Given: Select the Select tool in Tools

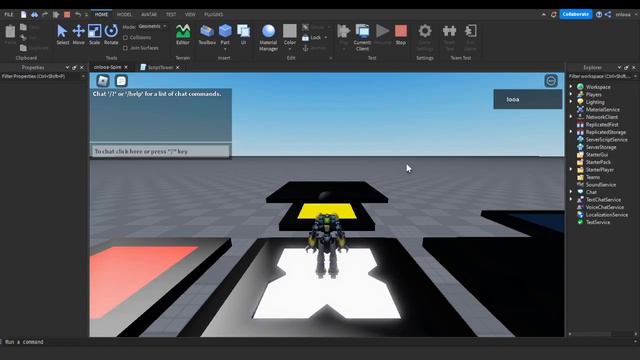Looking at the screenshot, I should 62,34.
